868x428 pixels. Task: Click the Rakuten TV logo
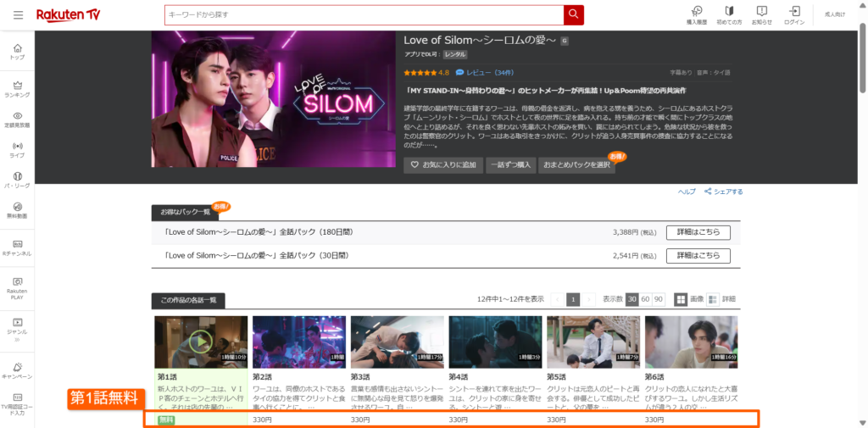tap(69, 15)
